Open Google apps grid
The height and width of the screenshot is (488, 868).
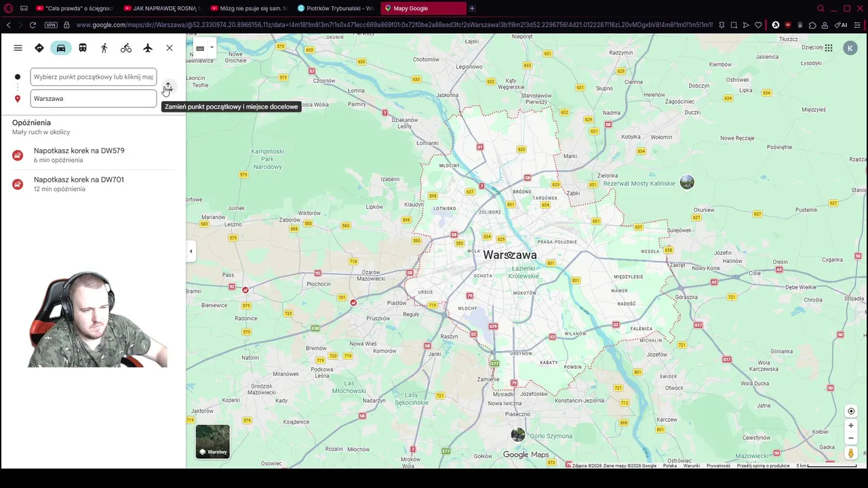pos(829,48)
